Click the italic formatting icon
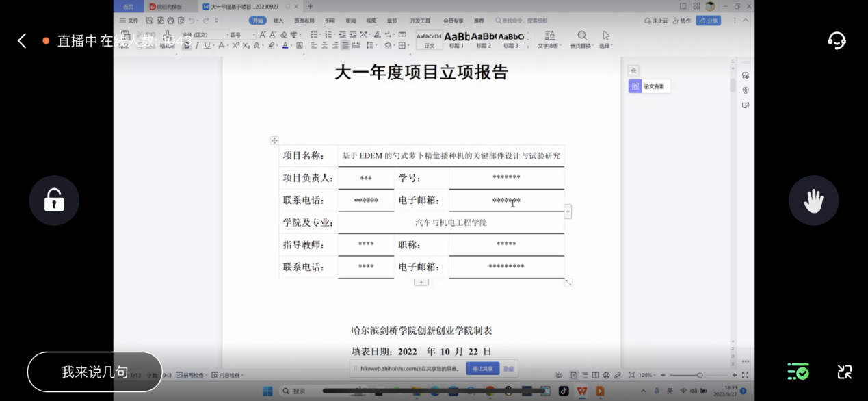Image resolution: width=868 pixels, height=401 pixels. 198,46
